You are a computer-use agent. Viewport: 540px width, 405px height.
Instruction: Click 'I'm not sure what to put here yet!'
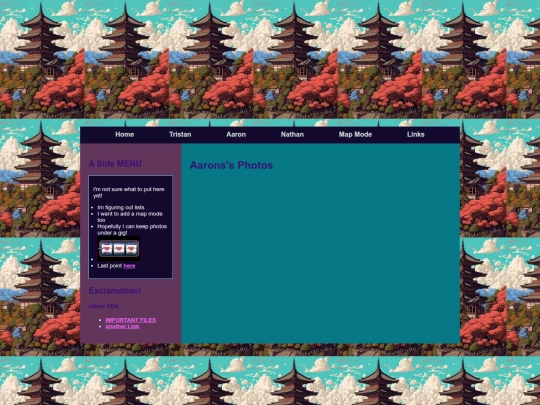128,193
